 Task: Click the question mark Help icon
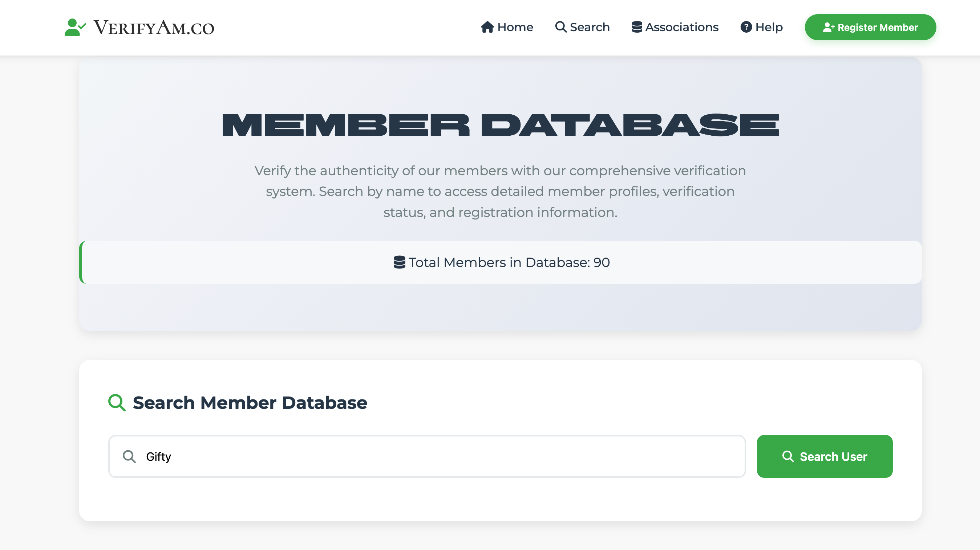coord(746,27)
